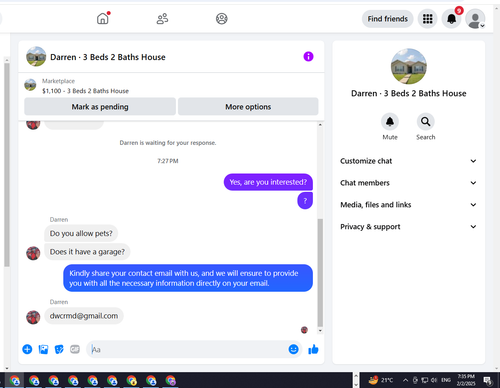Click the Find friends button
500x388 pixels.
click(x=388, y=19)
